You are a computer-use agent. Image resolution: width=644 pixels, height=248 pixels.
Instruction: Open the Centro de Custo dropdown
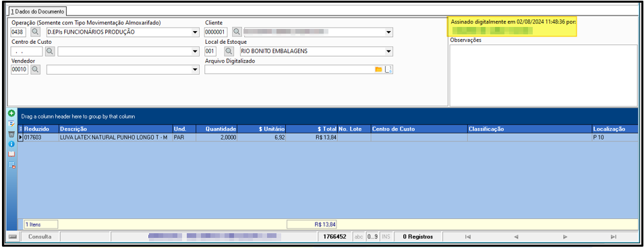[195, 51]
